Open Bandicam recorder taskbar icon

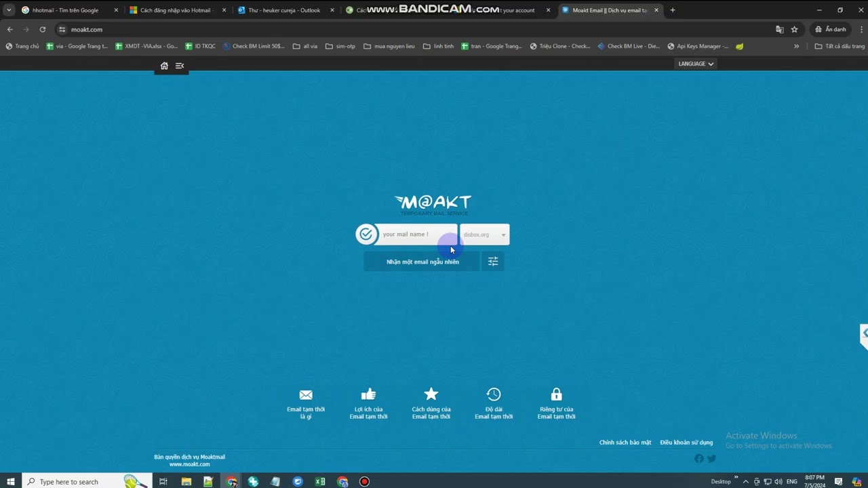pyautogui.click(x=364, y=482)
